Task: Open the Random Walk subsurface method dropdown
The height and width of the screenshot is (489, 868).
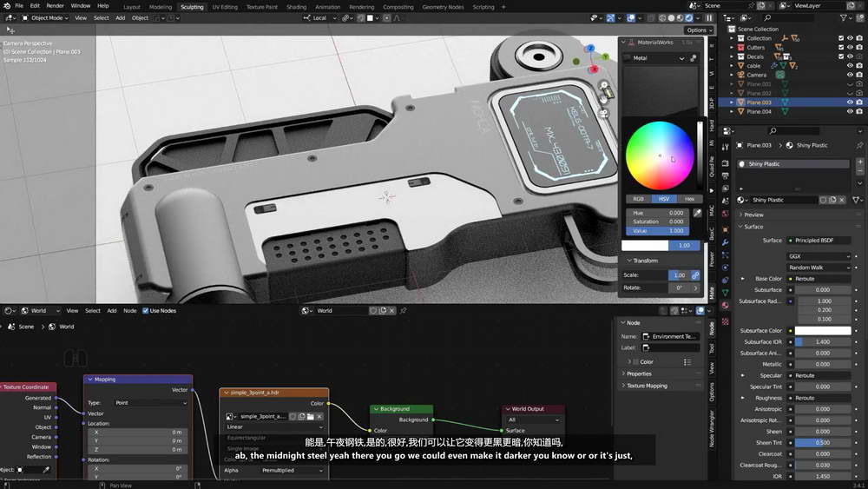Action: click(819, 268)
